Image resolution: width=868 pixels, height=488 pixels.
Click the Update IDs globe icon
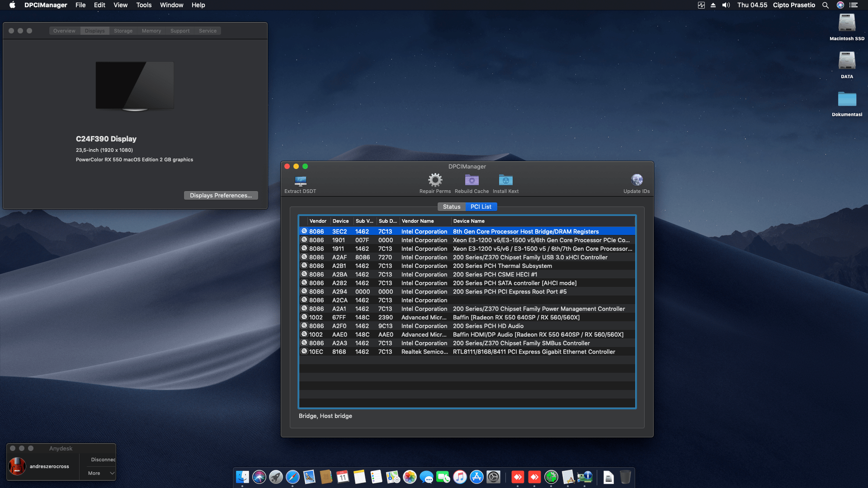click(x=637, y=179)
